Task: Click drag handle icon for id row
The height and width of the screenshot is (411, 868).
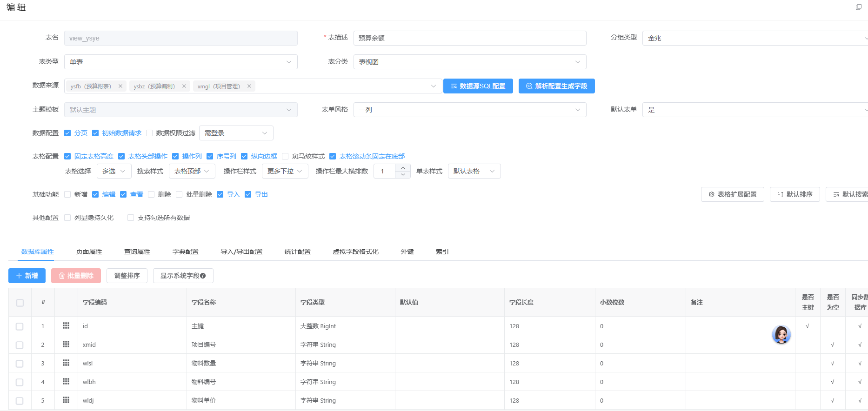Action: 66,326
